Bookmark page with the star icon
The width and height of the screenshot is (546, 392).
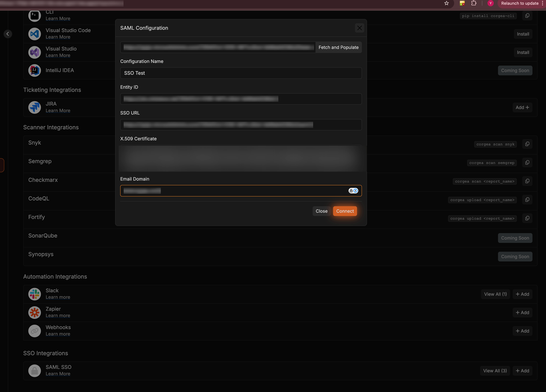coord(447,3)
